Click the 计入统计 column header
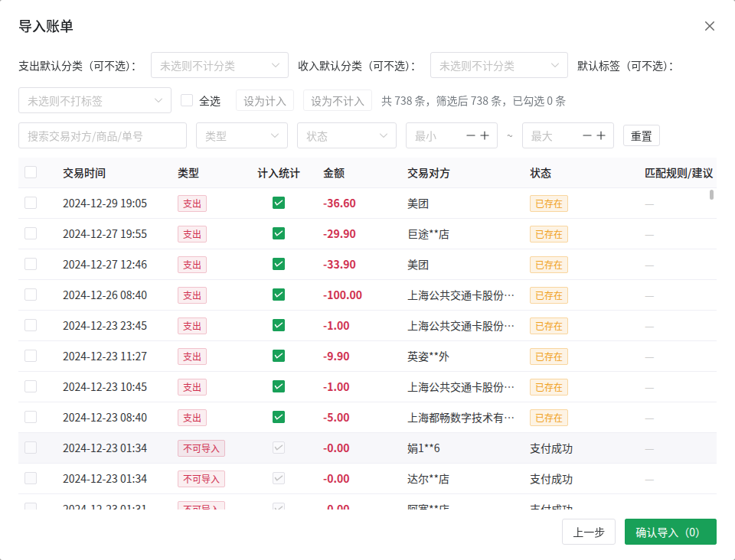 [x=279, y=173]
